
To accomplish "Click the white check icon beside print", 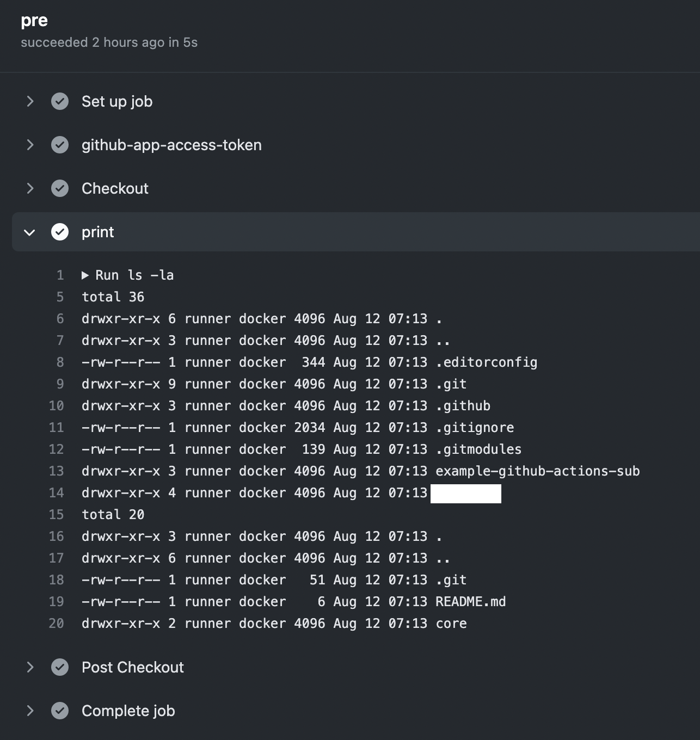I will pyautogui.click(x=60, y=232).
